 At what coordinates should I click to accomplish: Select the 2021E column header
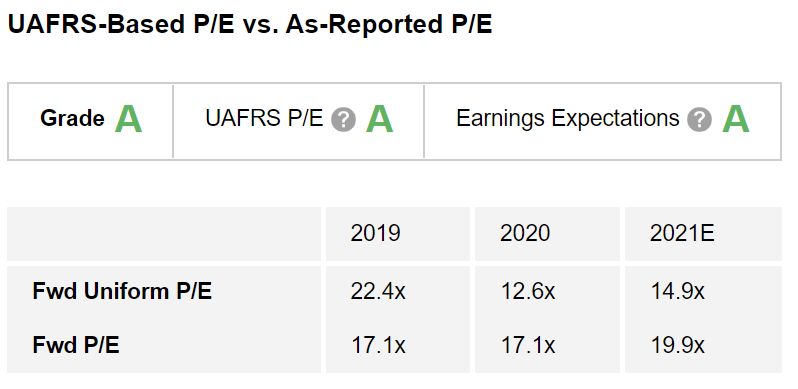click(x=682, y=233)
